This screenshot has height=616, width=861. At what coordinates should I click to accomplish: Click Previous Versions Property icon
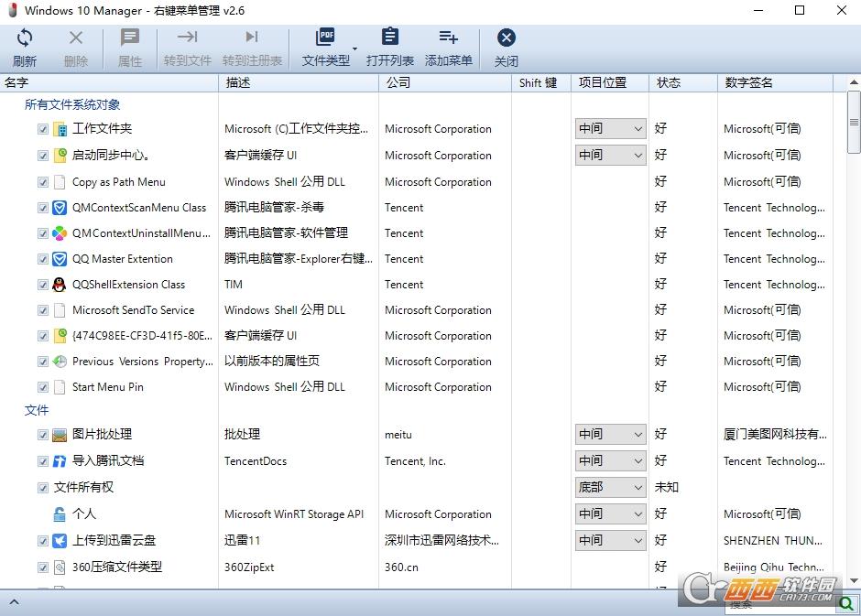[x=60, y=362]
